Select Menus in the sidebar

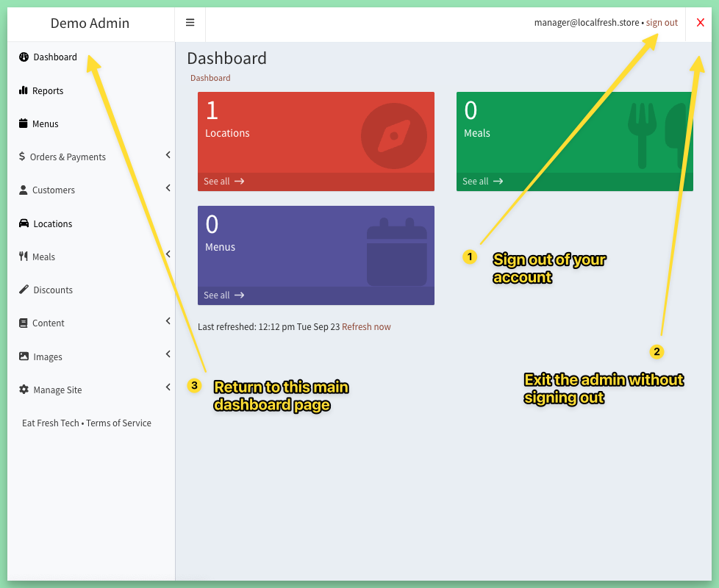click(x=46, y=123)
